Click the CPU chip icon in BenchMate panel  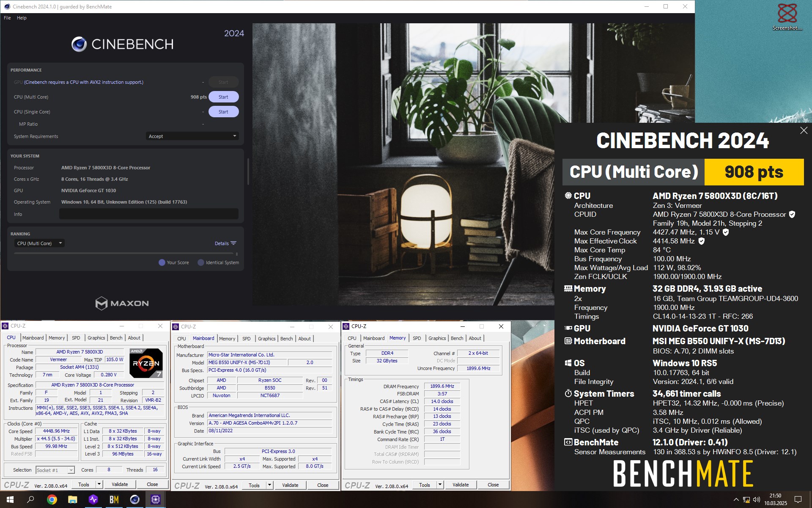pos(568,196)
